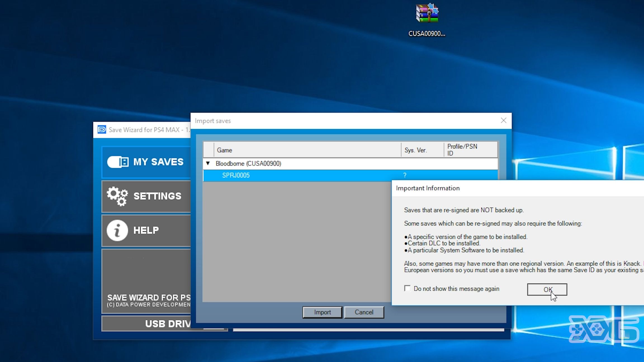Click Cancel in Import saves dialog
This screenshot has width=644, height=362.
tap(364, 312)
